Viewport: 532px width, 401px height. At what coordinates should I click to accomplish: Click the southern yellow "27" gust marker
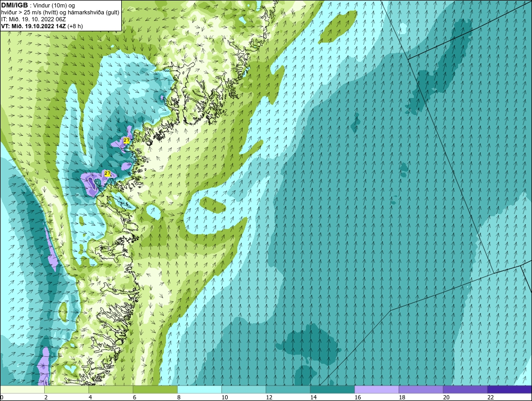pyautogui.click(x=107, y=174)
